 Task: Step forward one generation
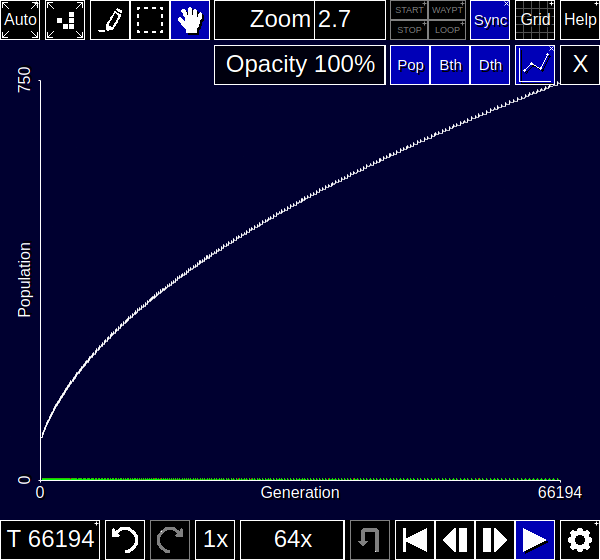[495, 540]
